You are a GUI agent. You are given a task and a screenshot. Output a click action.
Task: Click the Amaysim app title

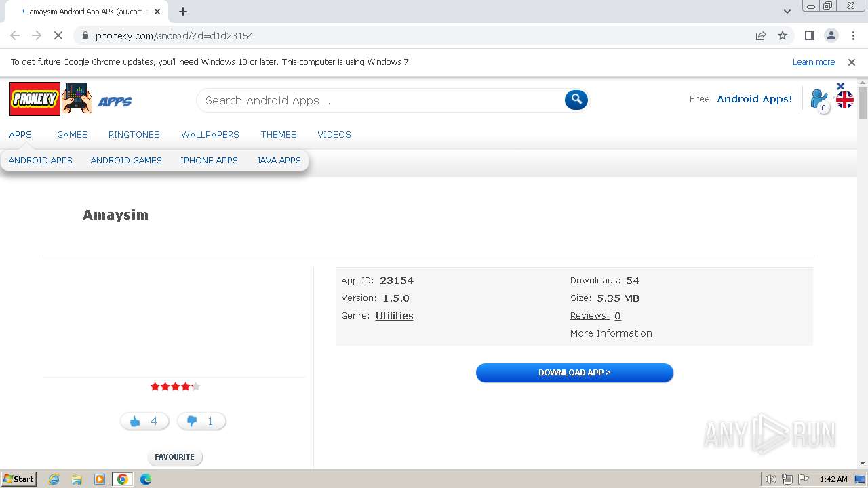coord(115,215)
